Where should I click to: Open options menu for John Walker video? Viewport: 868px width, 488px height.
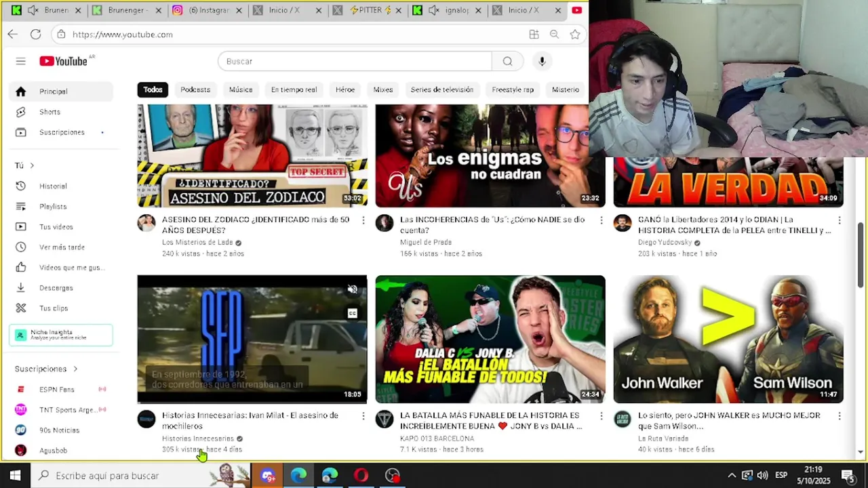[839, 416]
